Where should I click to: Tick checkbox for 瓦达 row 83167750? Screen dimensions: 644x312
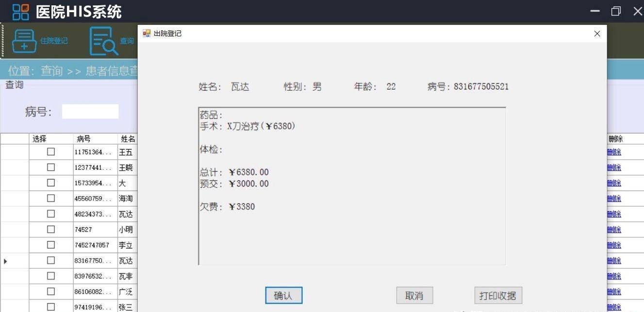[x=51, y=261]
